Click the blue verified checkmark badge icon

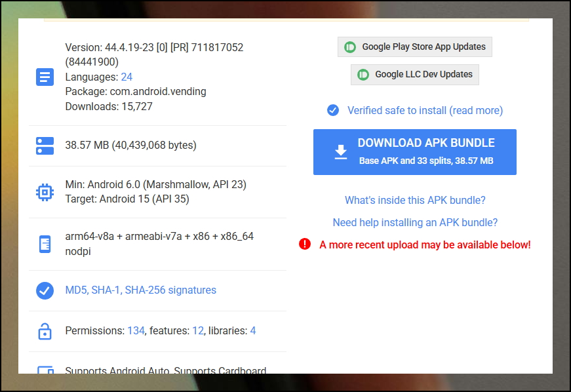pos(333,110)
